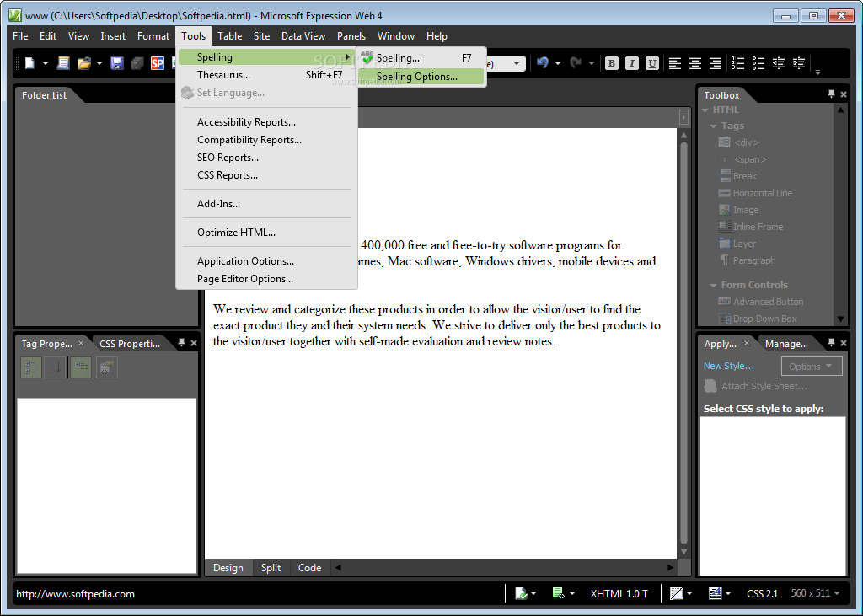Open the Redo history dropdown arrow

tap(591, 63)
